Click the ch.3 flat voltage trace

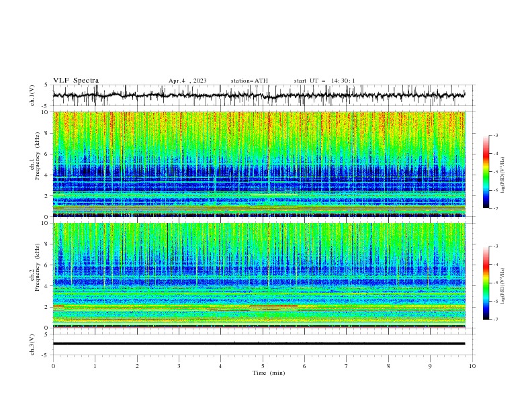(259, 344)
